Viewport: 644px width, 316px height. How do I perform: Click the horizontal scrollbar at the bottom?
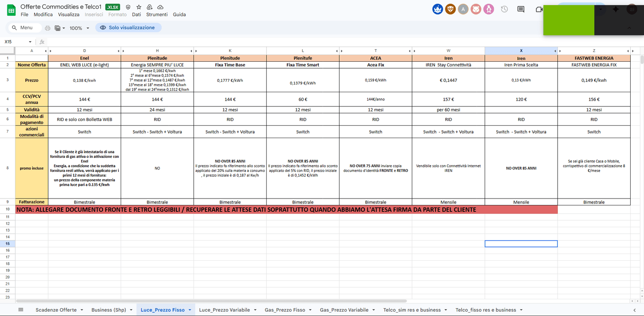coord(211,301)
